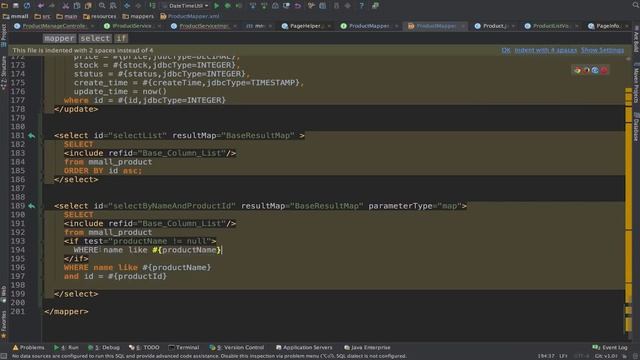The height and width of the screenshot is (360, 640).
Task: Open Version Control tool window
Action: 237,347
